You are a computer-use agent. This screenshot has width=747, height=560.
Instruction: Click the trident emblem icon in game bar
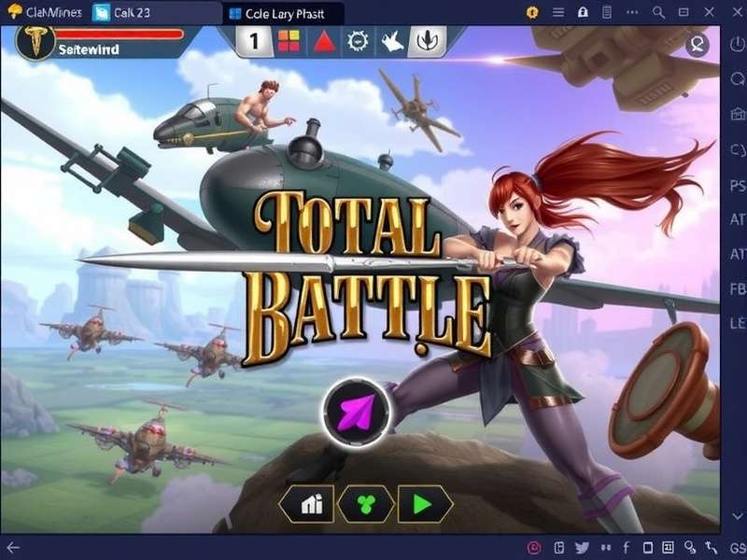click(x=428, y=41)
